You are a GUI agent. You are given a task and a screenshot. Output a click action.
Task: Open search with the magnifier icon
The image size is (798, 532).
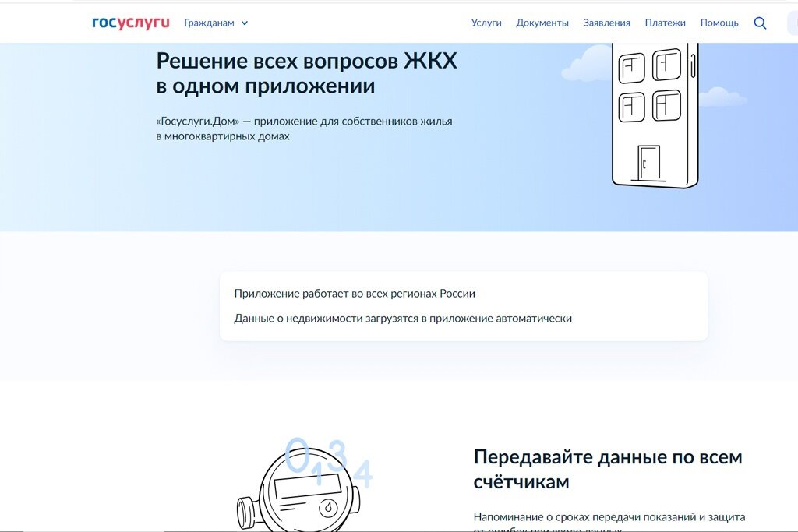[760, 23]
